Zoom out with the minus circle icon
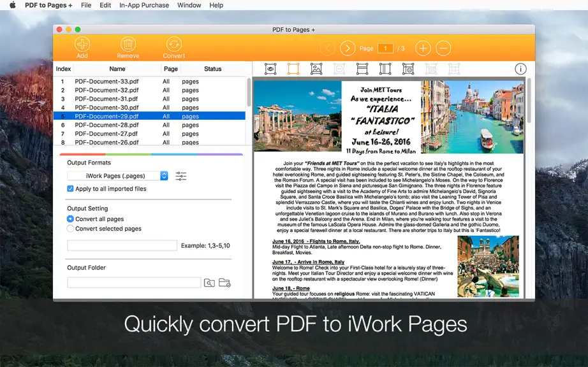This screenshot has height=367, width=588. pos(443,48)
